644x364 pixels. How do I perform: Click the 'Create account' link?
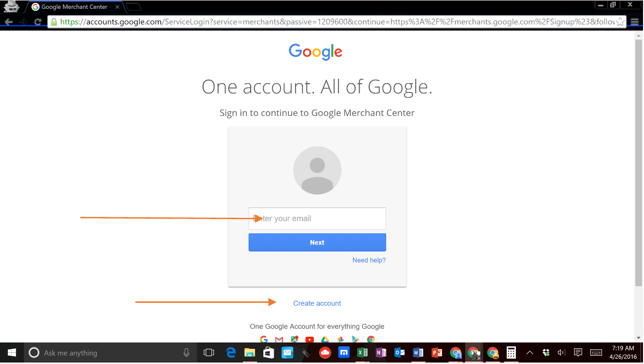coord(317,303)
